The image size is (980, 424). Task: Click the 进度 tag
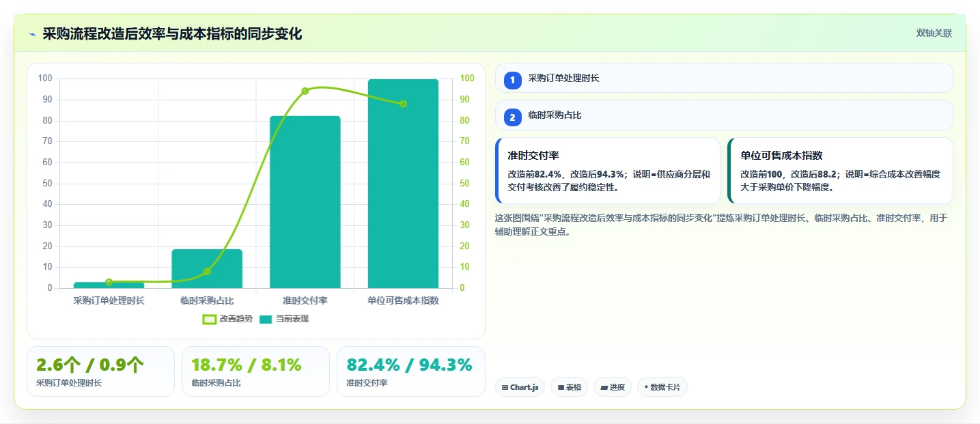[x=613, y=387]
